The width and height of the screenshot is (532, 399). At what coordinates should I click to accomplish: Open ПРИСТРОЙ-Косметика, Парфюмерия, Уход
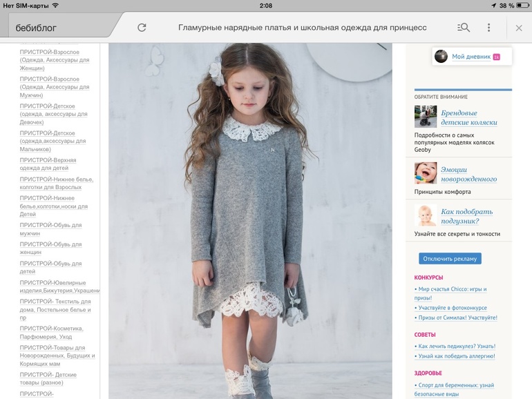coord(51,333)
